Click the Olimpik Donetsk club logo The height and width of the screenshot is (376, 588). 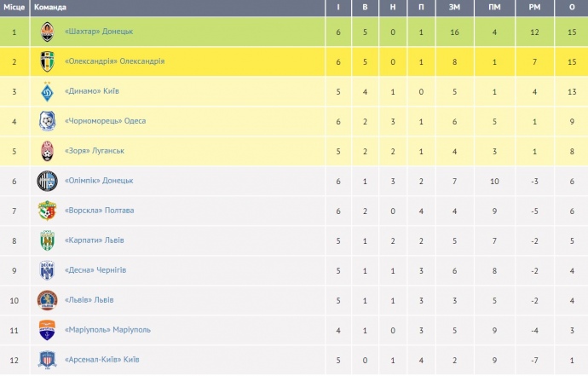47,181
